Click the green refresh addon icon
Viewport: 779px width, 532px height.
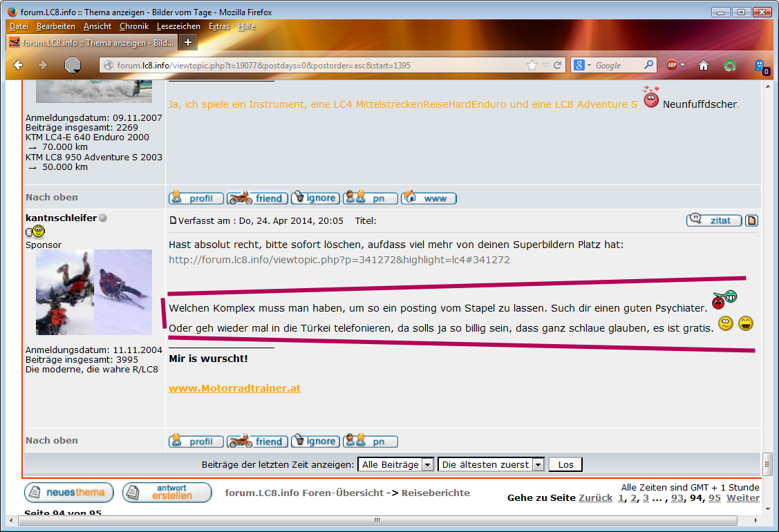tap(729, 65)
